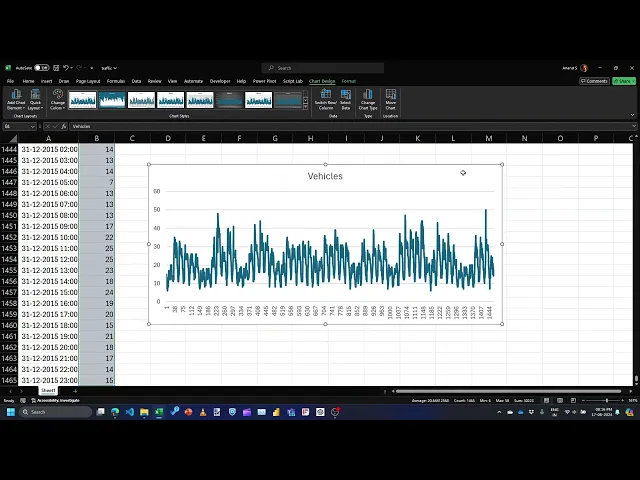Switch to the Page Layout tab
Screen dimensions: 640x480
pyautogui.click(x=88, y=81)
